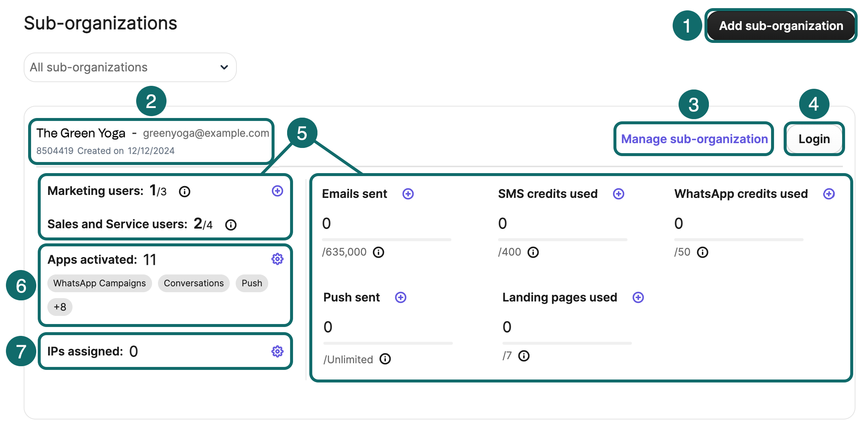Click the plus icon beside Landing pages used
868x435 pixels.
(x=638, y=297)
